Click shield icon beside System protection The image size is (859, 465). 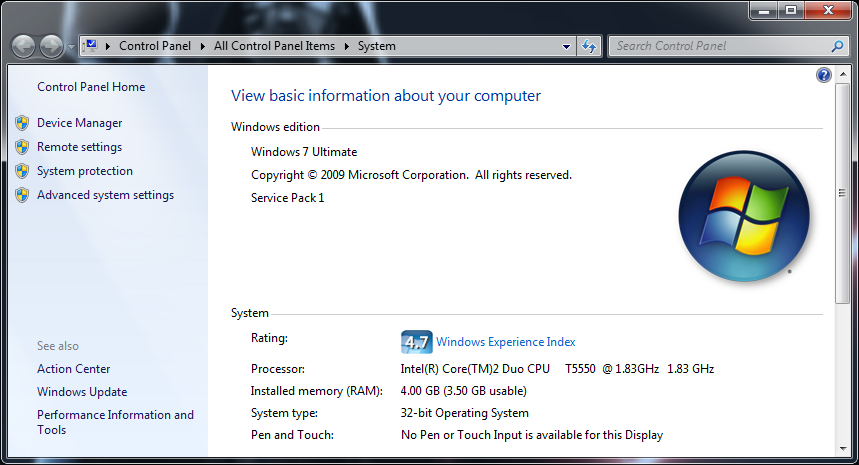[22, 171]
